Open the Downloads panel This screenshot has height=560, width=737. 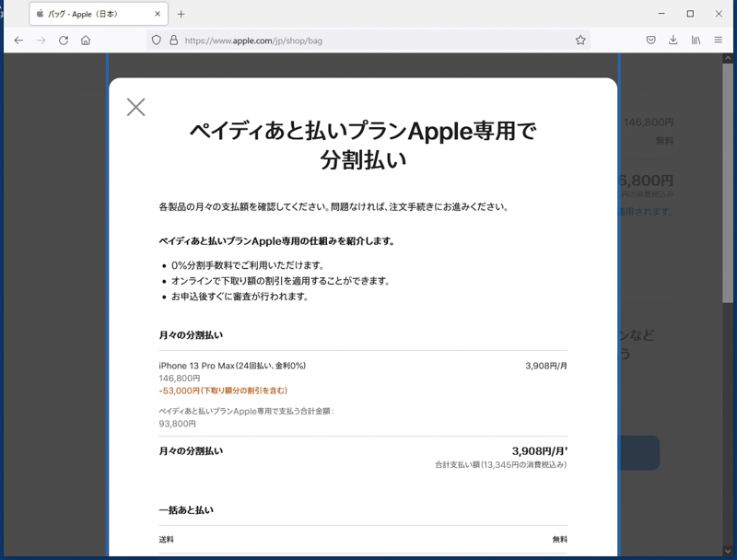(673, 41)
